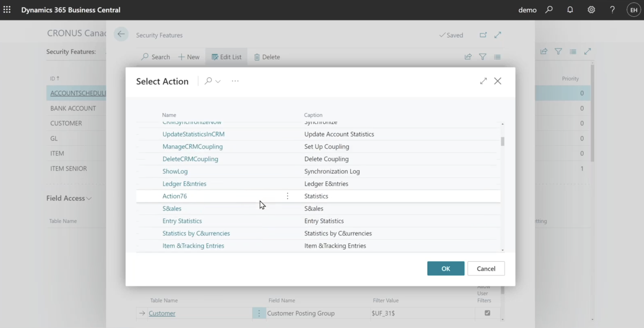This screenshot has height=328, width=644.
Task: Collapse the Field Access section
Action: point(69,198)
